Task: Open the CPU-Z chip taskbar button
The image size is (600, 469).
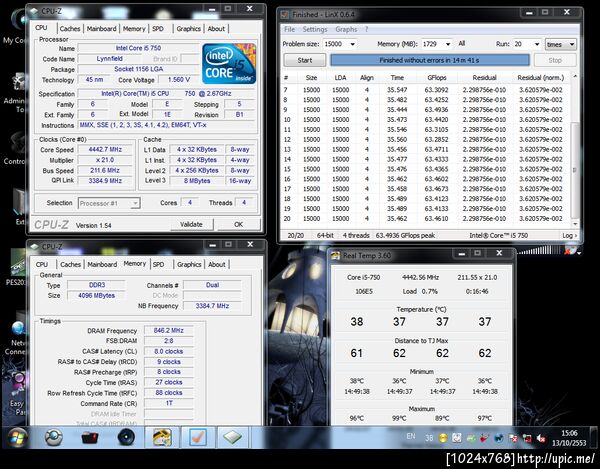Action: pos(232,437)
